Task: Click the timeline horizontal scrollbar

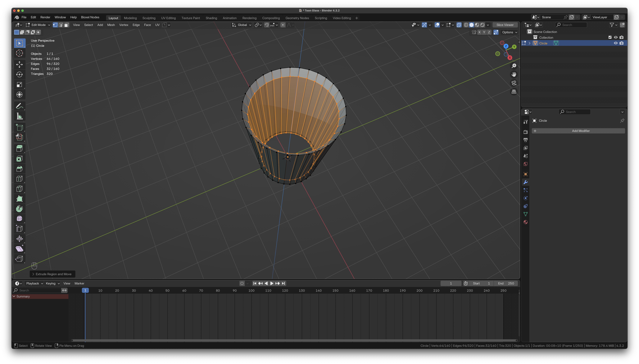Action: click(294, 340)
